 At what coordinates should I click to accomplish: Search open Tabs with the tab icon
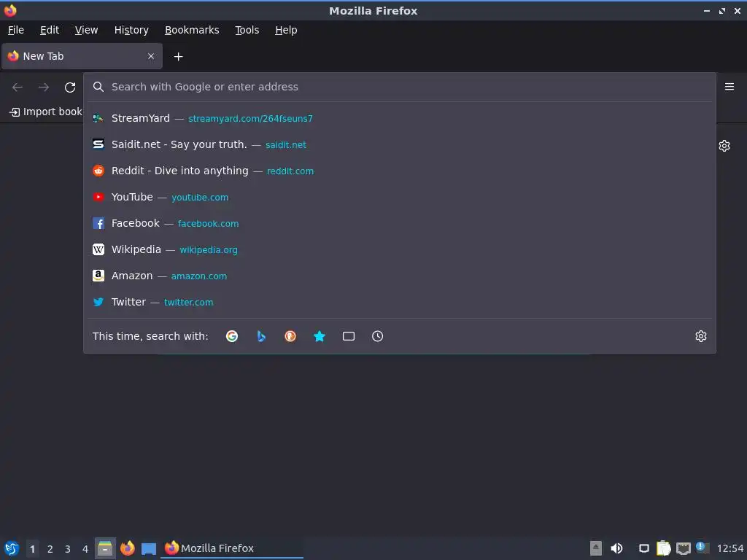(x=348, y=336)
